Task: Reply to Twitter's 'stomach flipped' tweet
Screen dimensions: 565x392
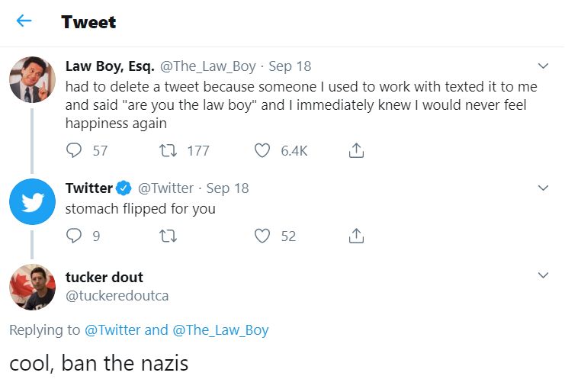Action: pyautogui.click(x=74, y=236)
